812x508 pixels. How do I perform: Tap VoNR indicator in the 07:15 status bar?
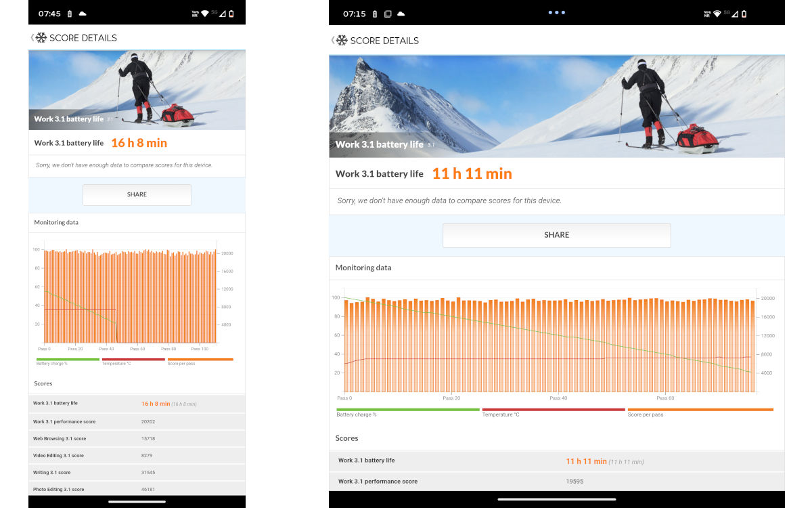(707, 14)
